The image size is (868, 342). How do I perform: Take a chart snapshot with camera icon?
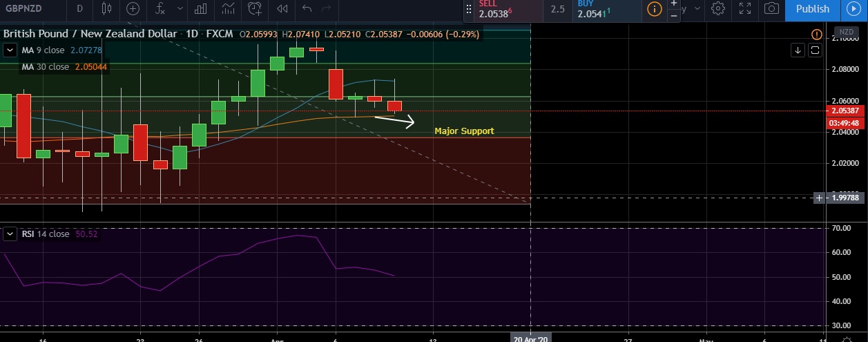(x=772, y=9)
